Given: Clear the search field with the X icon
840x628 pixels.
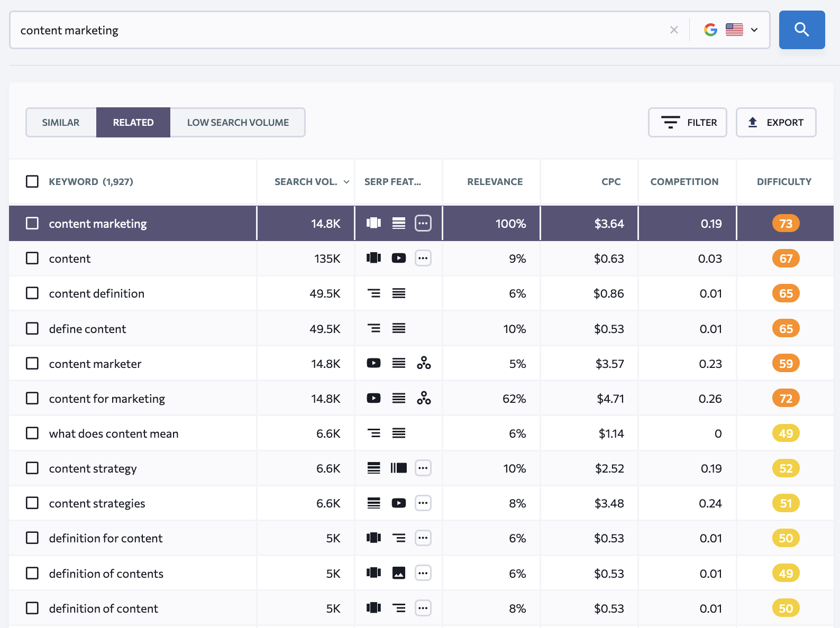Looking at the screenshot, I should click(x=674, y=30).
